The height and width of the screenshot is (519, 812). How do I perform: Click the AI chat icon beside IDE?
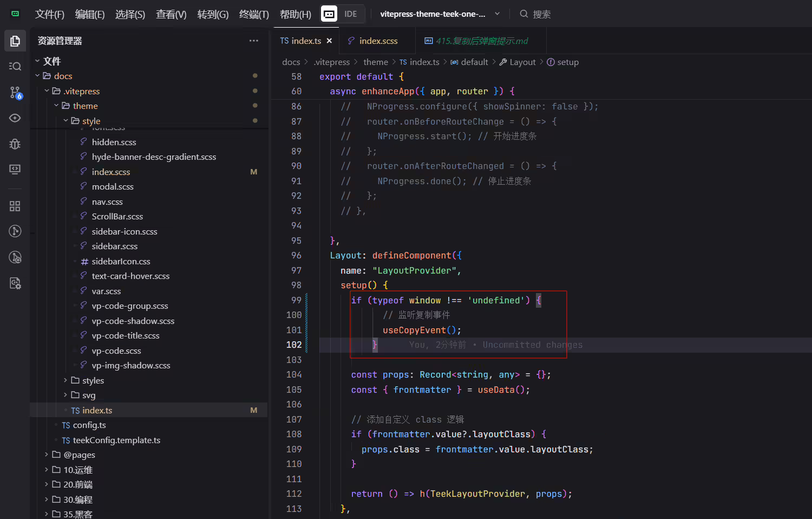pyautogui.click(x=329, y=14)
